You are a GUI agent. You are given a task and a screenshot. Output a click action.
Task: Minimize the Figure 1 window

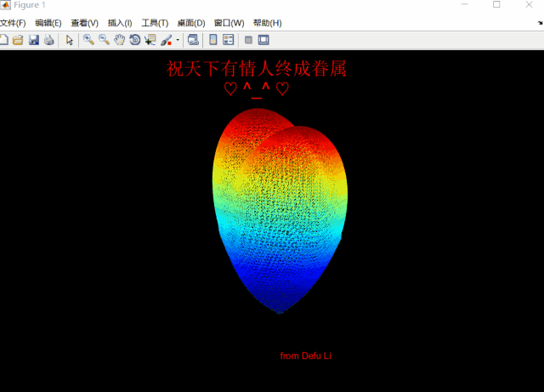(465, 4)
